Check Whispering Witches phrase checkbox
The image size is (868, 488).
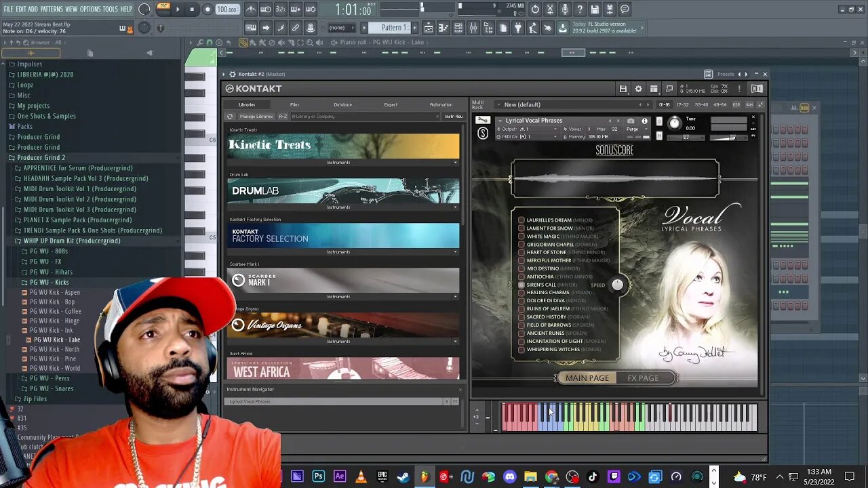click(521, 350)
